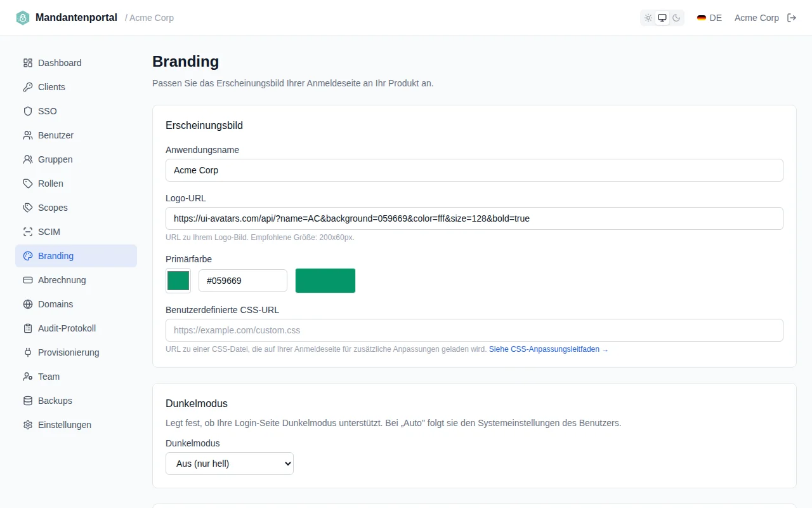Click the Abrechnung credit card icon
Screen dimensions: 812x508
coord(28,280)
